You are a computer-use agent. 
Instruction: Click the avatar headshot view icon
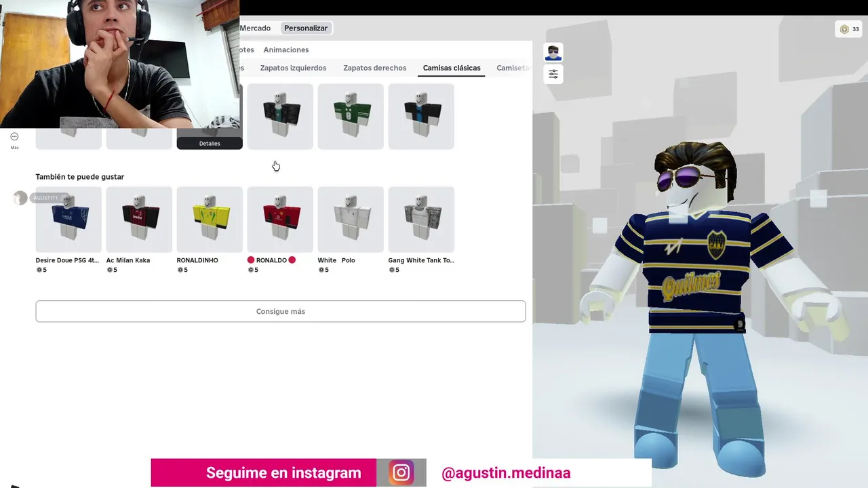(x=553, y=52)
